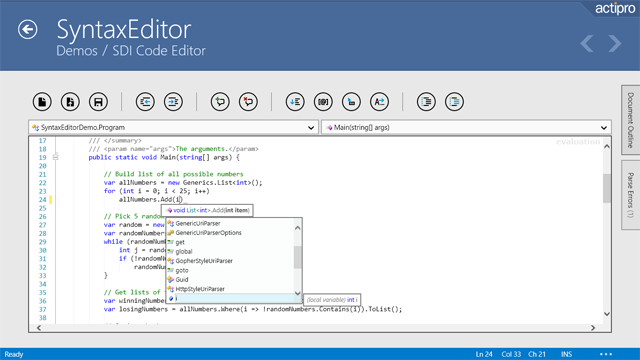The height and width of the screenshot is (360, 640).
Task: Click the comment lines icon with green plus
Action: click(x=220, y=102)
